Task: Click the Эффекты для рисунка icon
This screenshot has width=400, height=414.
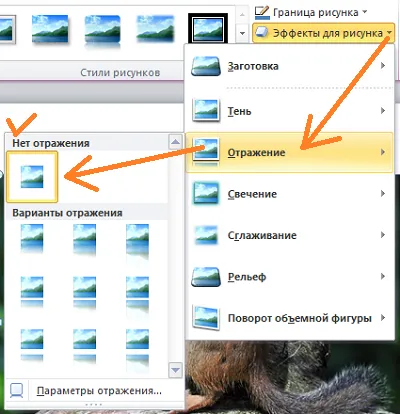Action: pyautogui.click(x=262, y=33)
